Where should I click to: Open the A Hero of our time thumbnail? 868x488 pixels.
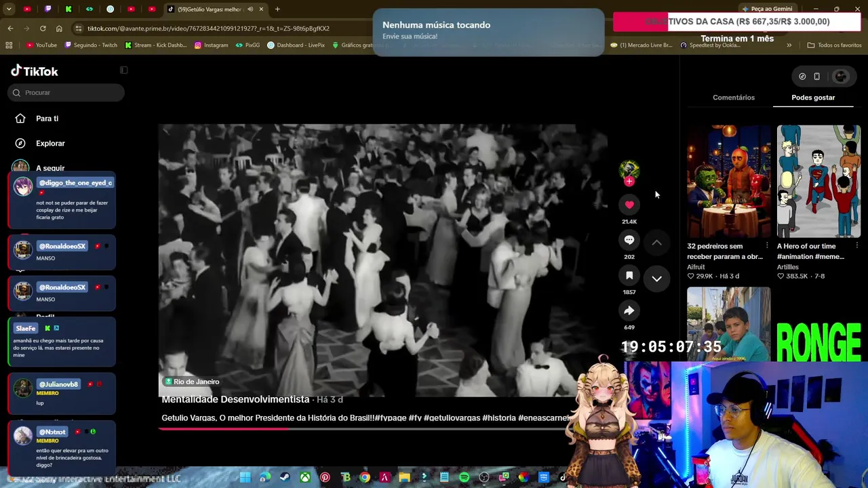818,182
